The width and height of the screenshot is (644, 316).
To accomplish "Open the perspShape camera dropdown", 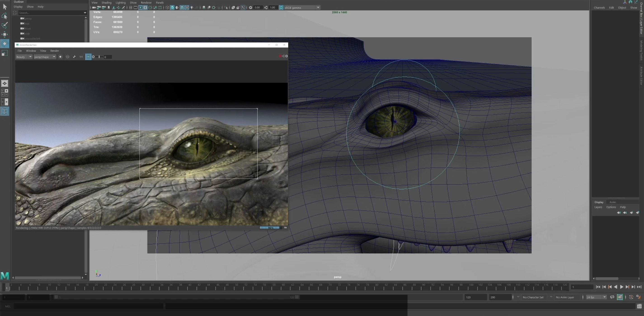I will click(45, 57).
